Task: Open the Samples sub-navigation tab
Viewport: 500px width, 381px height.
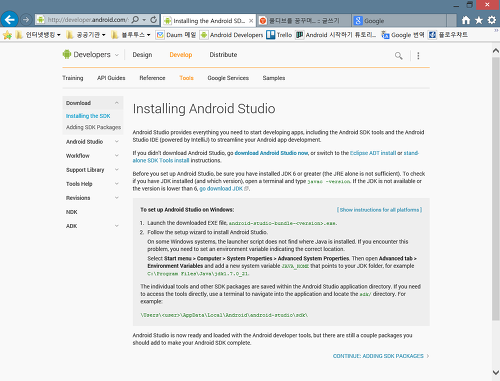Action: click(x=274, y=78)
